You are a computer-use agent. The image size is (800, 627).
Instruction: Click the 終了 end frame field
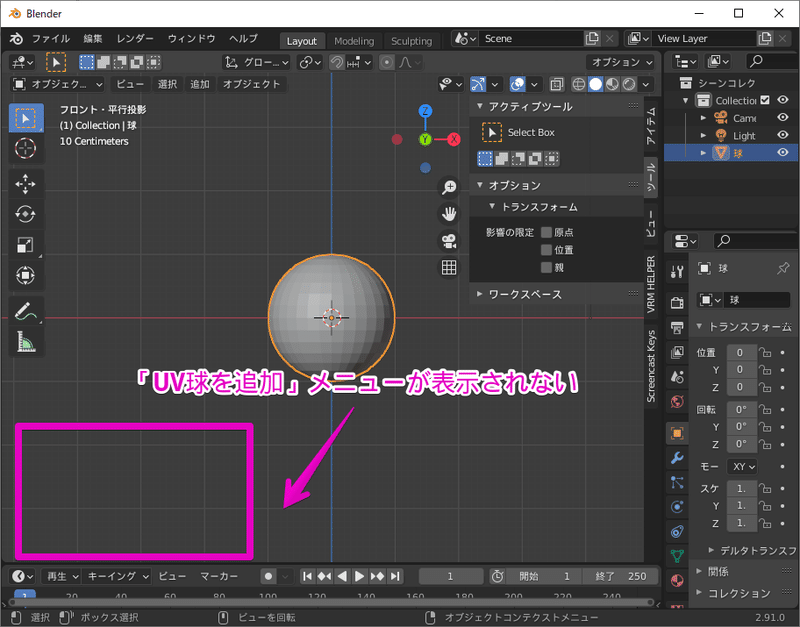click(621, 576)
